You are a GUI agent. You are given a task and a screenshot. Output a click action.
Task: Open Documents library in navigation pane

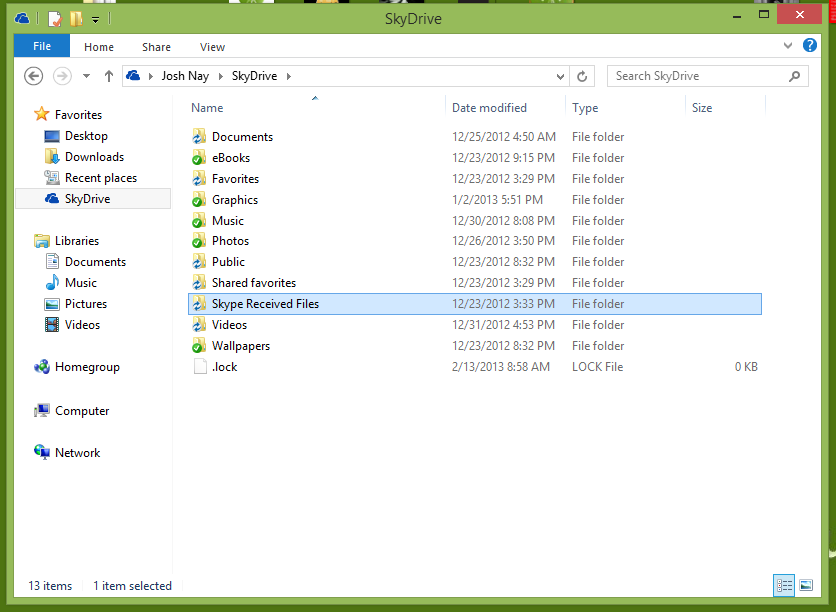(x=95, y=262)
